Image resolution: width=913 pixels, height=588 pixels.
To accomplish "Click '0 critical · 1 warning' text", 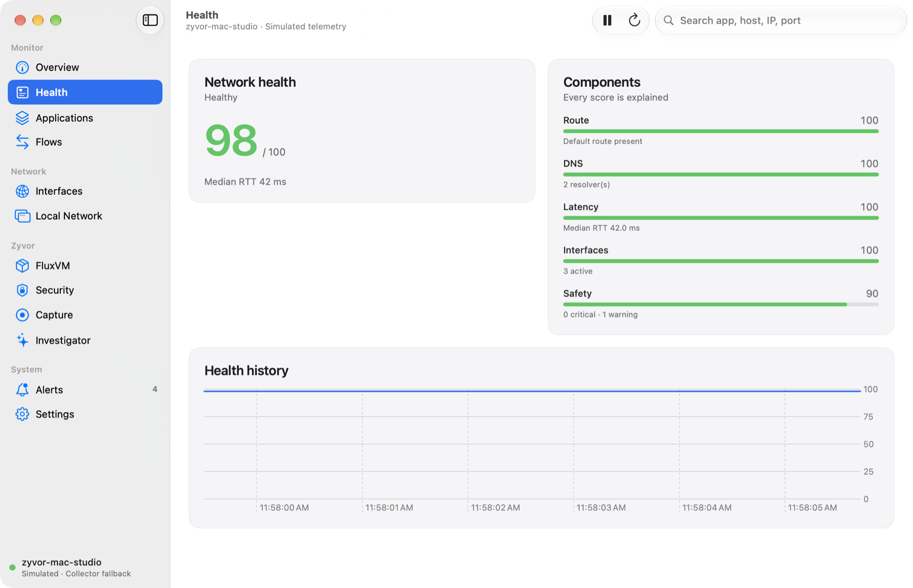I will 600,315.
